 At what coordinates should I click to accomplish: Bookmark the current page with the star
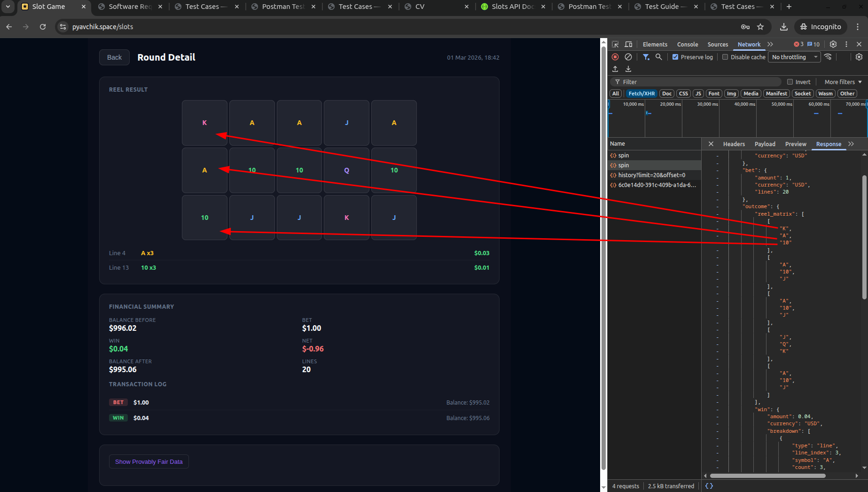pos(760,27)
